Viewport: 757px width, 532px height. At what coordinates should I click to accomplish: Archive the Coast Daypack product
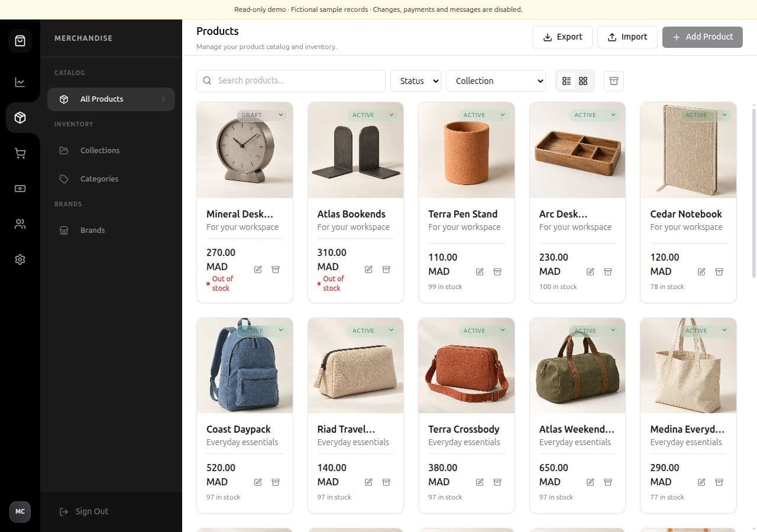tap(276, 482)
